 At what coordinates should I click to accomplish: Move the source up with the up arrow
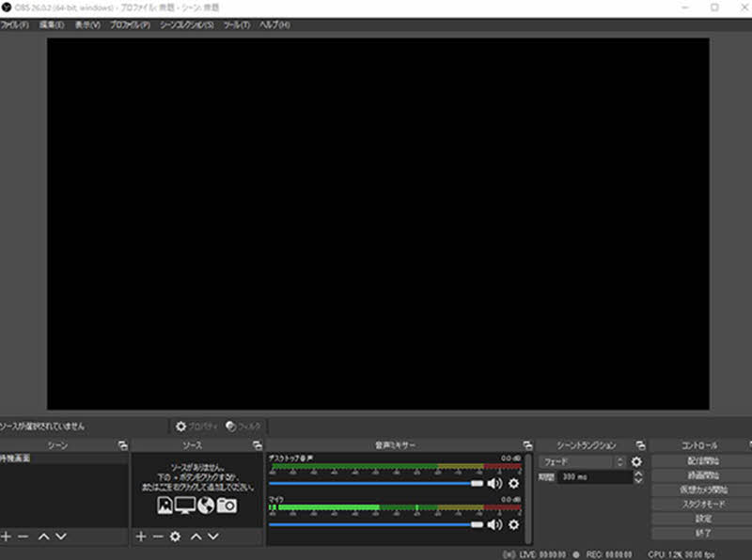tap(196, 536)
